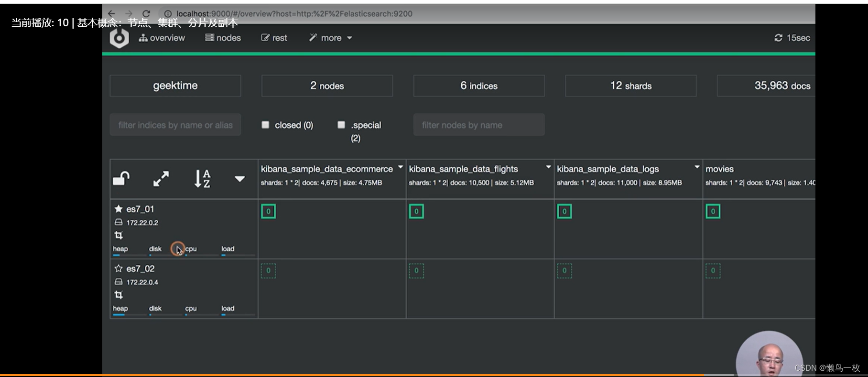Click the load bar of es7_01
This screenshot has width=868, height=377.
coord(238,255)
